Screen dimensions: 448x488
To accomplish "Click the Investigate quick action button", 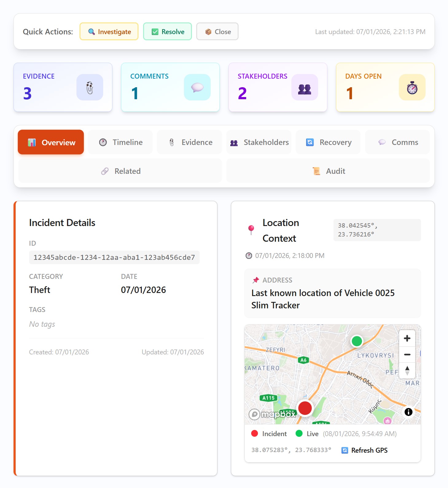I will [x=109, y=31].
